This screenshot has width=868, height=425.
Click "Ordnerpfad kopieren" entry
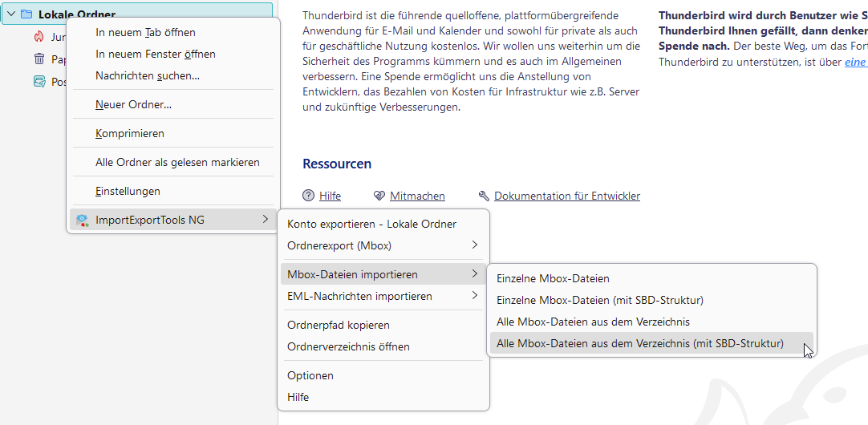(339, 325)
